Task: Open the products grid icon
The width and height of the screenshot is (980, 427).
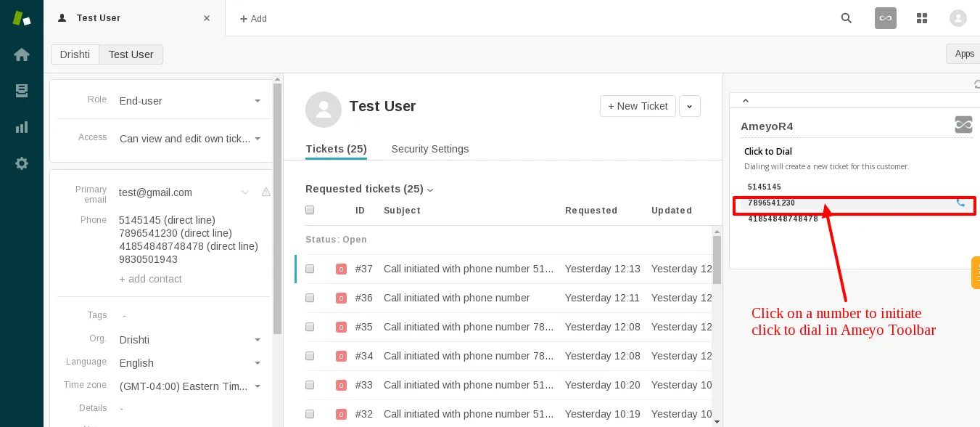Action: (x=922, y=18)
